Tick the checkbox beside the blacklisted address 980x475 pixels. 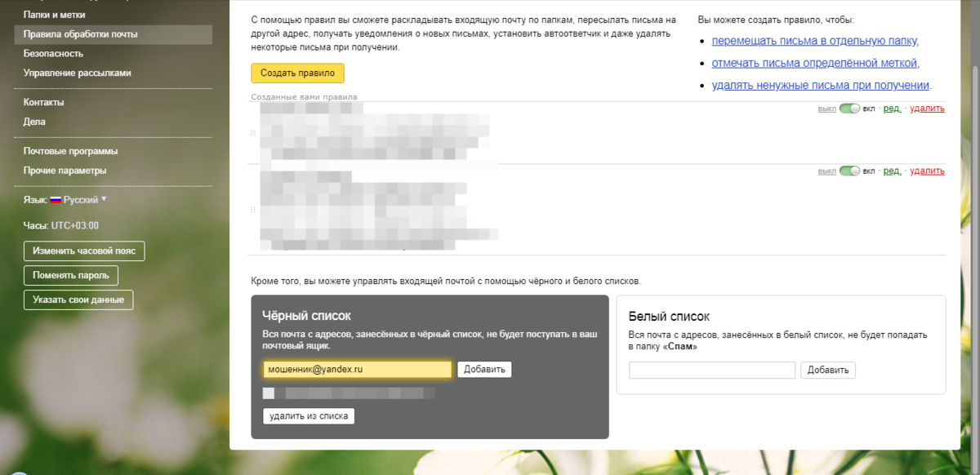tap(268, 393)
